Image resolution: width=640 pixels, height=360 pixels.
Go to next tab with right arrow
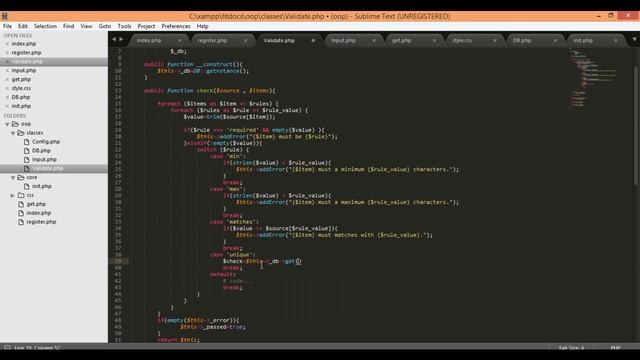click(121, 39)
